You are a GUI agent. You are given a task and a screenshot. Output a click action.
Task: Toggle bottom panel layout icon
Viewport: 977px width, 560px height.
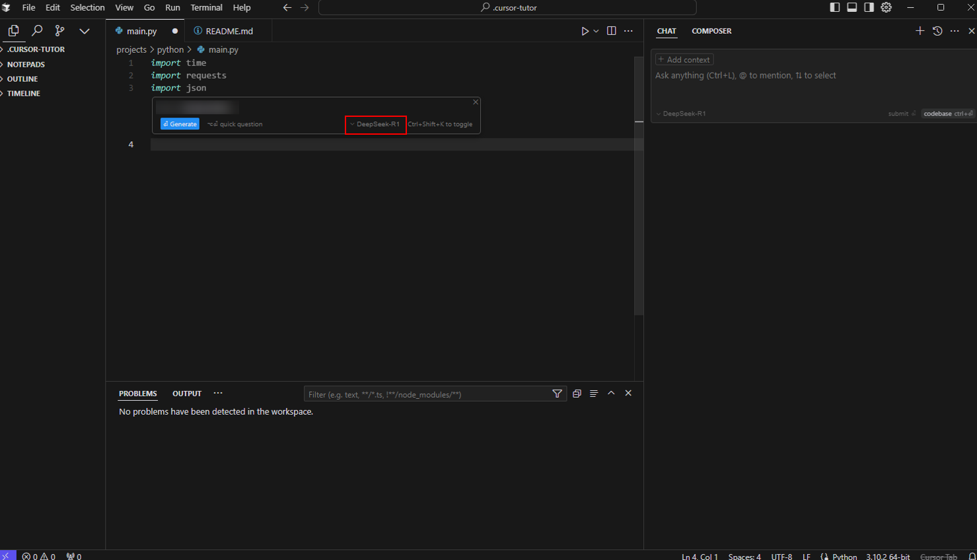point(852,7)
